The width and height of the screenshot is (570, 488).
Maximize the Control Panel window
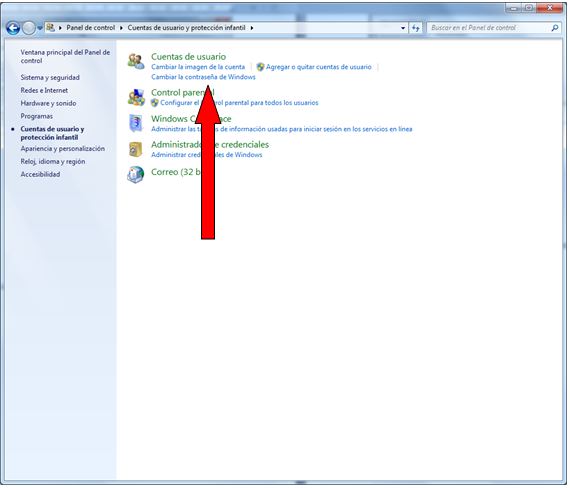(x=529, y=7)
